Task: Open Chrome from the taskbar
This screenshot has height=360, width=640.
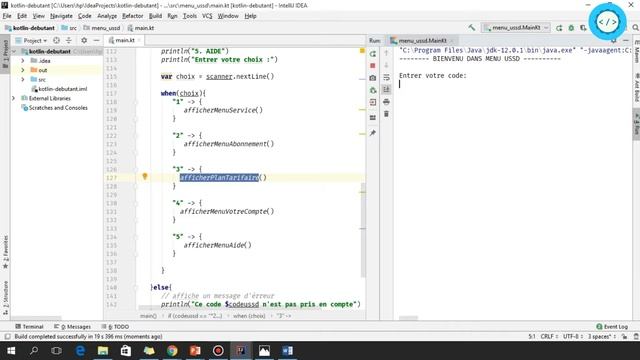Action: (x=172, y=351)
